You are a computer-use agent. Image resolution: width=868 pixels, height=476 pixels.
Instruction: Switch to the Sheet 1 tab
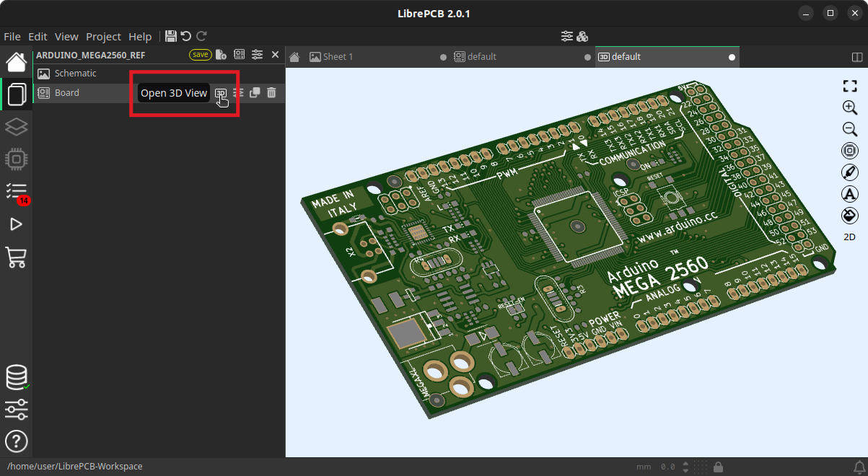coord(377,57)
